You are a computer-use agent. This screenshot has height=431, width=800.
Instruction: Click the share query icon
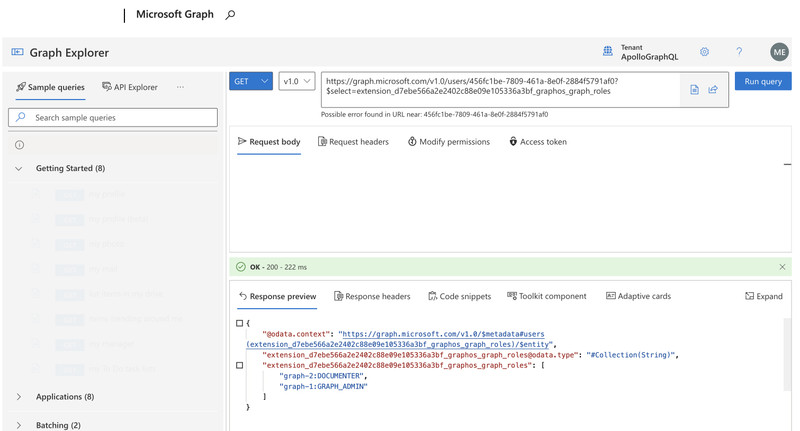coord(713,90)
